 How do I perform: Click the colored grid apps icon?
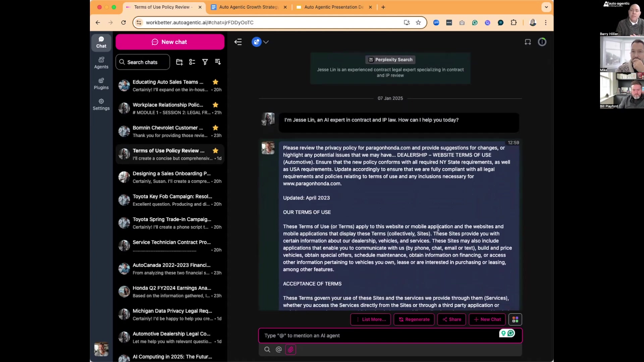pyautogui.click(x=515, y=319)
